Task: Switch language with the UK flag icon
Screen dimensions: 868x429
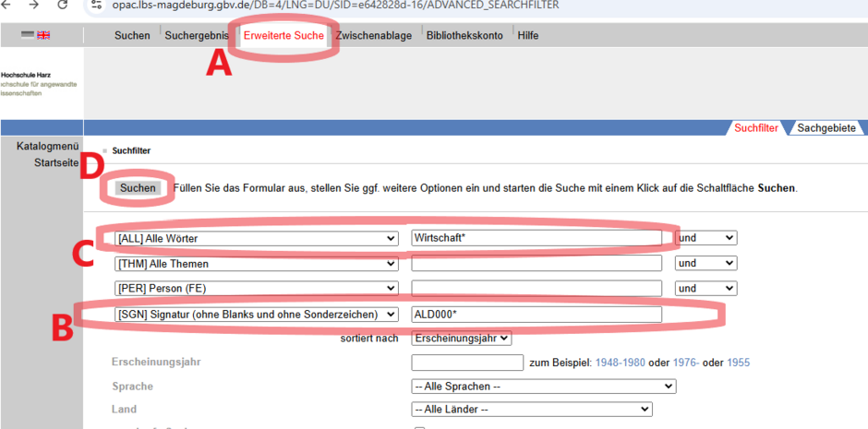Action: tap(43, 35)
